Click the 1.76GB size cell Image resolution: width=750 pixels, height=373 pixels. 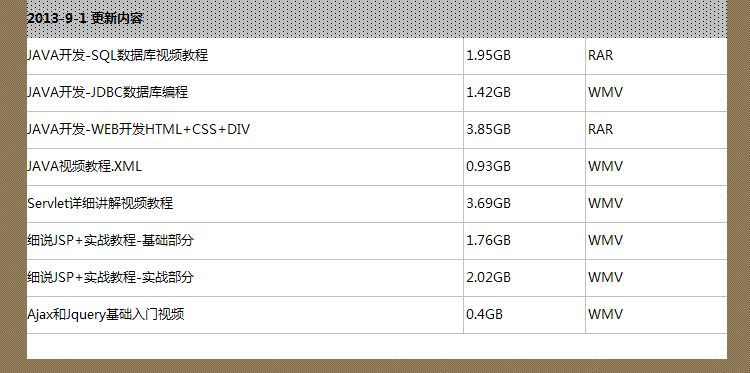coord(488,241)
